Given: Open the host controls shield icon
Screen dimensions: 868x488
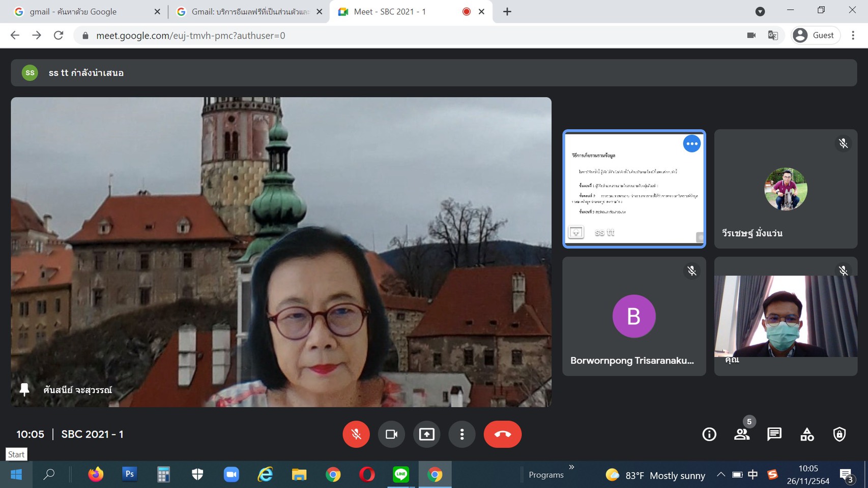Looking at the screenshot, I should coord(839,434).
